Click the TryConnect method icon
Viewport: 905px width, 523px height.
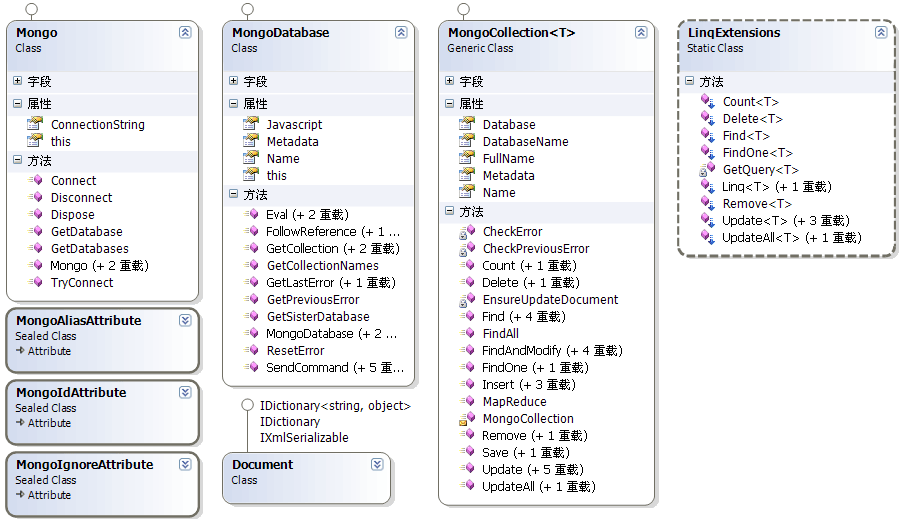pyautogui.click(x=35, y=282)
